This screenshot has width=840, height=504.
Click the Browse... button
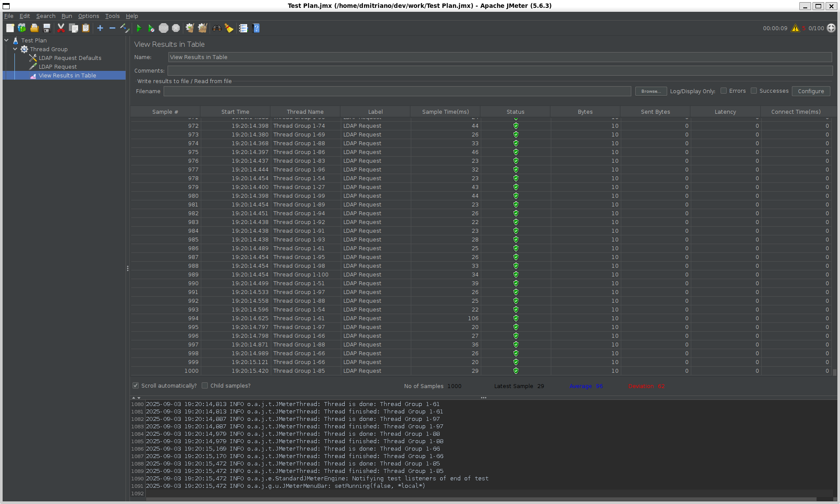tap(651, 91)
